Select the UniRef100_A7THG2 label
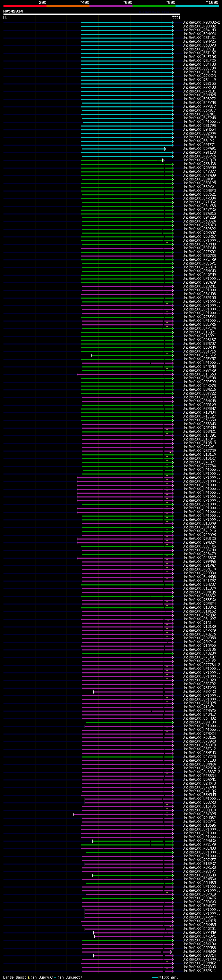This screenshot has width=222, height=980. click(199, 202)
